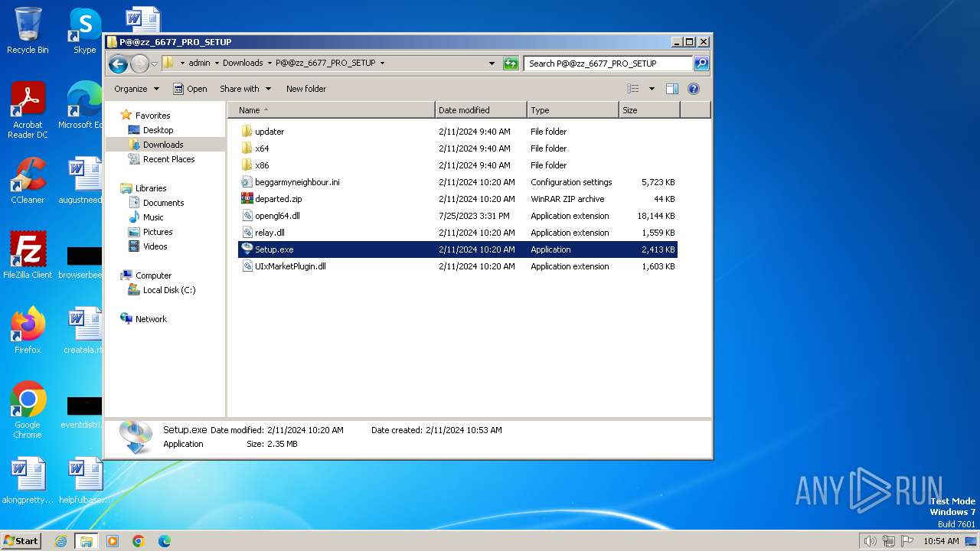Select the Google Chrome desktop icon
This screenshot has height=551, width=980.
pyautogui.click(x=28, y=410)
